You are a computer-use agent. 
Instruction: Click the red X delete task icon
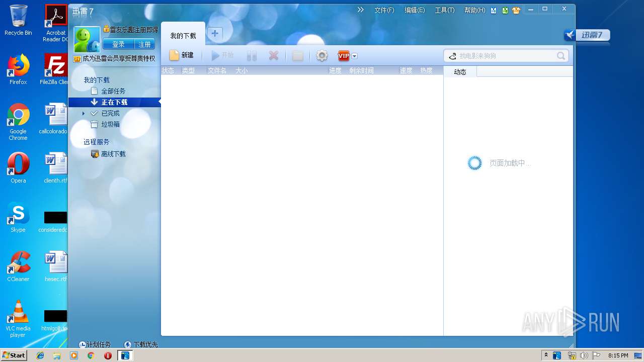click(274, 56)
